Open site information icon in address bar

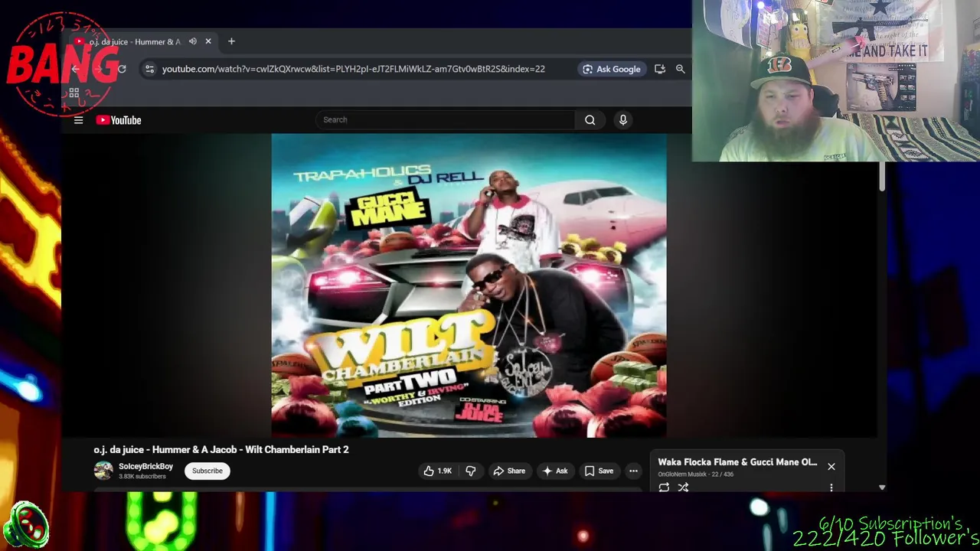click(x=149, y=69)
